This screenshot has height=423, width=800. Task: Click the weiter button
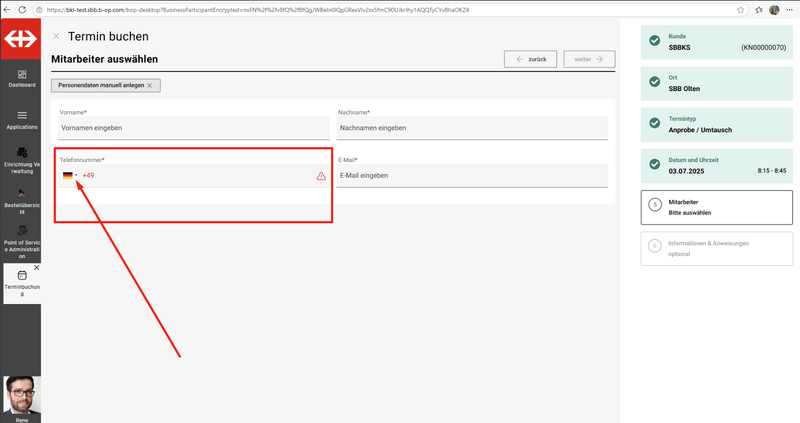pyautogui.click(x=588, y=59)
